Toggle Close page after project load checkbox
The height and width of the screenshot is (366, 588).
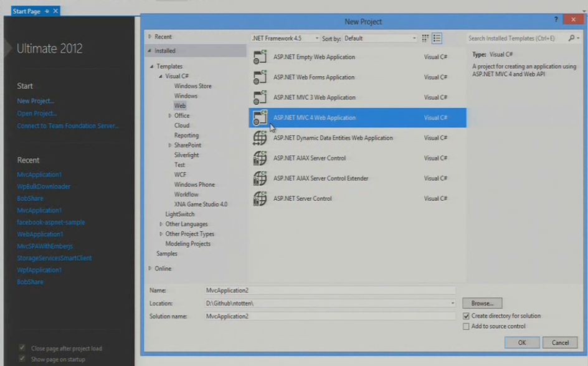pos(22,348)
